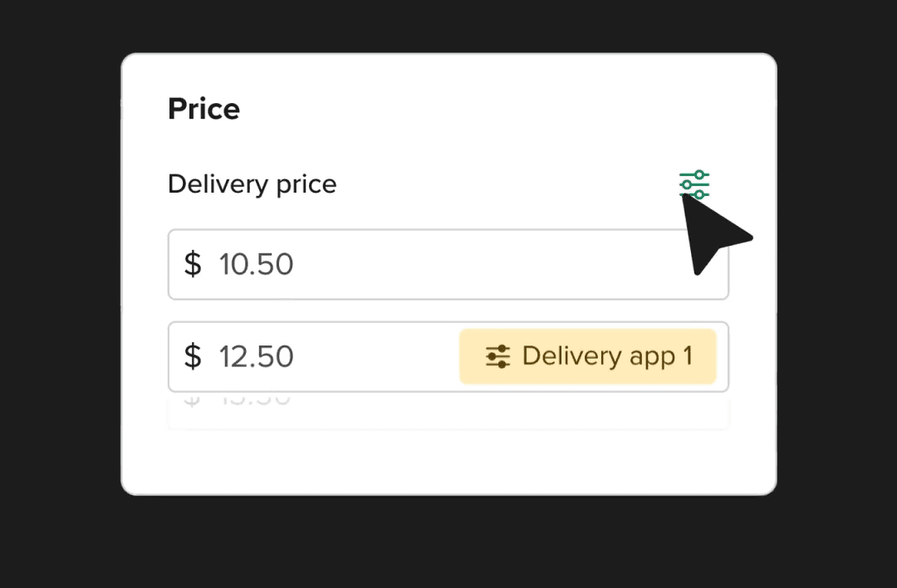Viewport: 897px width, 588px height.
Task: Click the dollar sign prefix of the 12.50 field
Action: click(x=193, y=356)
